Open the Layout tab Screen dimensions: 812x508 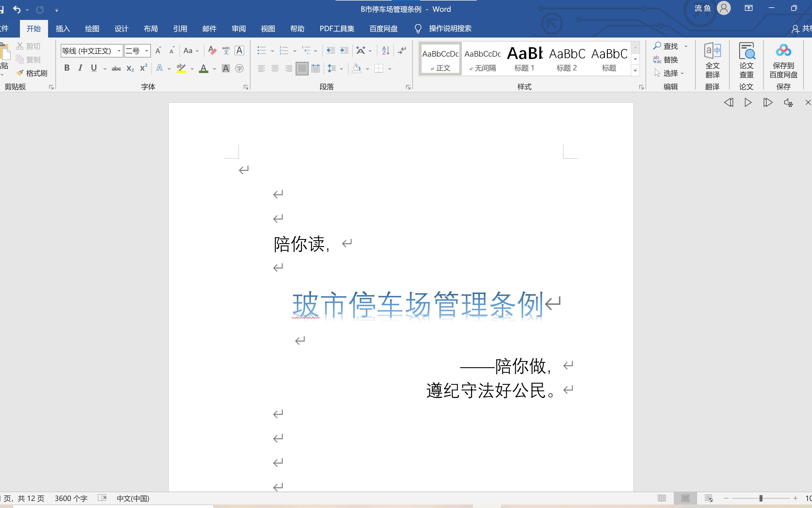click(151, 28)
